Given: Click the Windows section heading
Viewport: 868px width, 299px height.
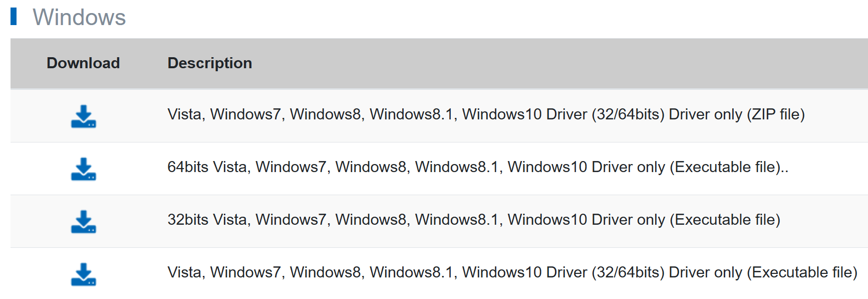Looking at the screenshot, I should tap(79, 18).
